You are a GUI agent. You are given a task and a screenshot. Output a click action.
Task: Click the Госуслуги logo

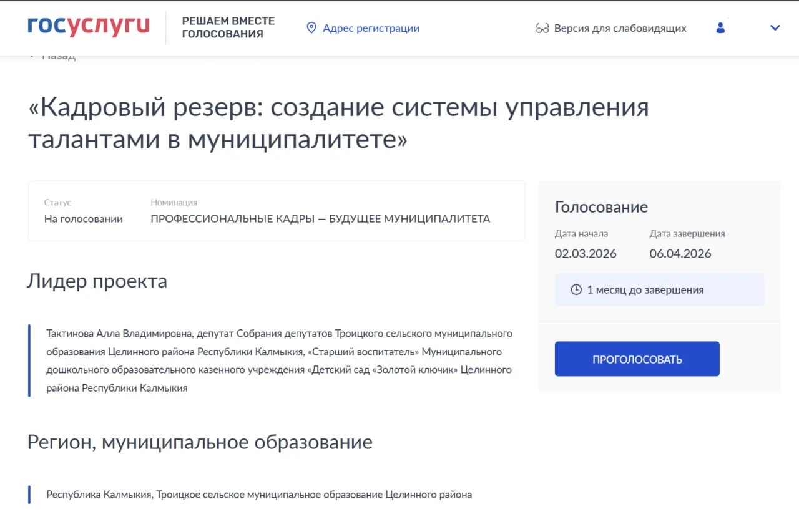89,27
